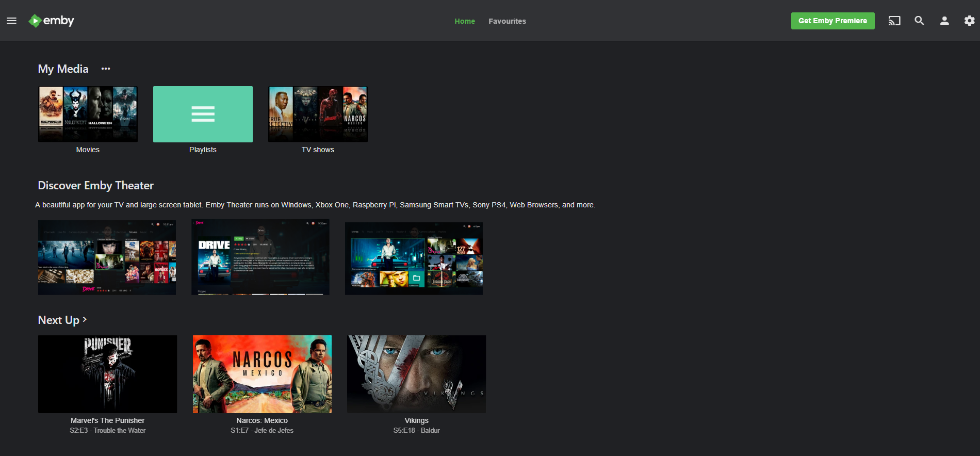Click S1:E7 - Jefe de Jefes text
The image size is (980, 456).
click(x=262, y=430)
